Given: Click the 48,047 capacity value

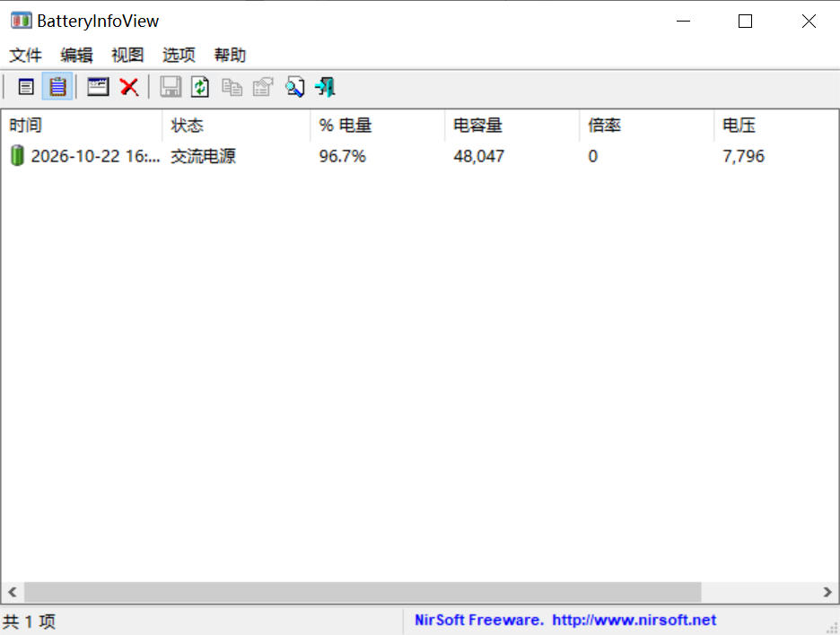Looking at the screenshot, I should [479, 156].
